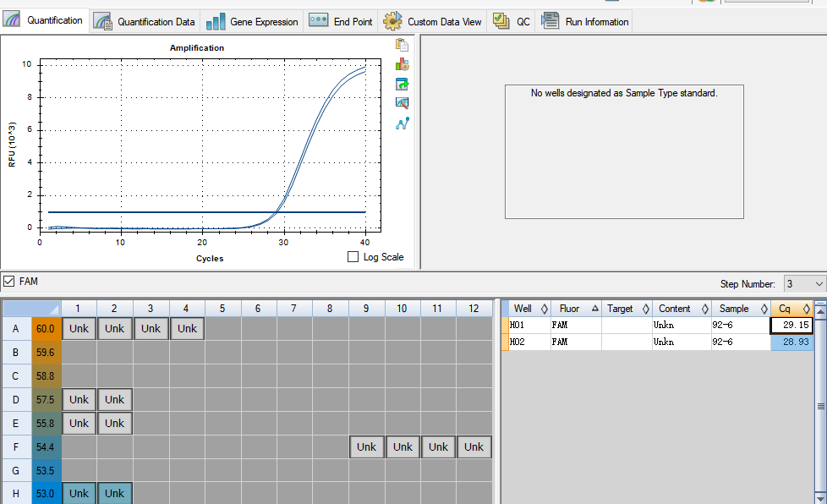Select well A2 Unk in plate grid
Screen dimensions: 827x504
click(114, 328)
